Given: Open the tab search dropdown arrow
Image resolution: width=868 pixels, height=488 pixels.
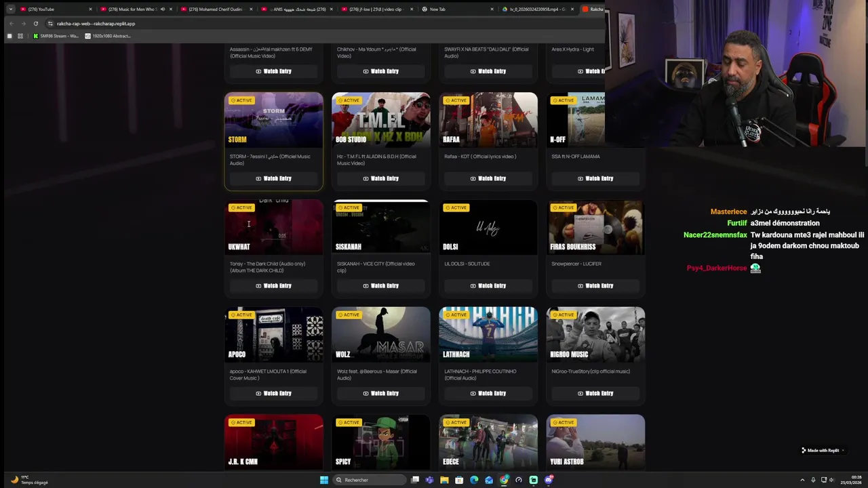Looking at the screenshot, I should 10,9.
